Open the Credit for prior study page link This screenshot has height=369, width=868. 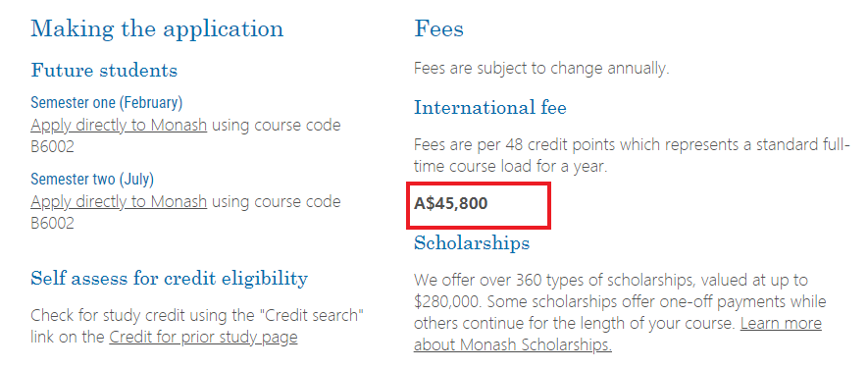pyautogui.click(x=203, y=337)
